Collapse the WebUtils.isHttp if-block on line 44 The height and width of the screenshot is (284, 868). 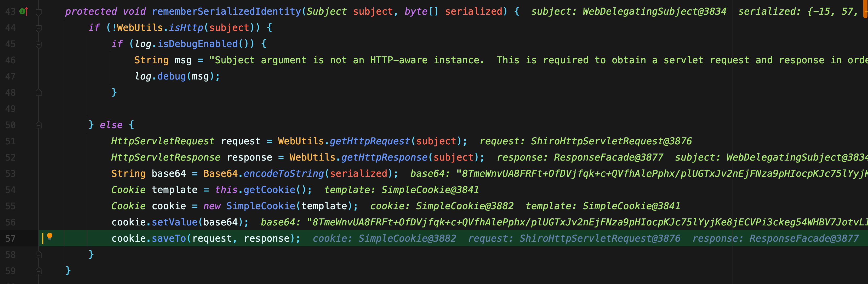pos(39,28)
